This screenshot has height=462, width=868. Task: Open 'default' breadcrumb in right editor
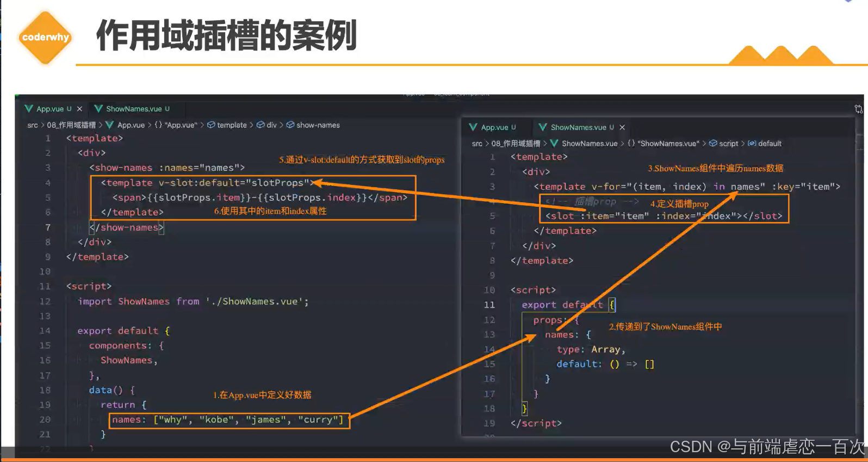click(770, 144)
